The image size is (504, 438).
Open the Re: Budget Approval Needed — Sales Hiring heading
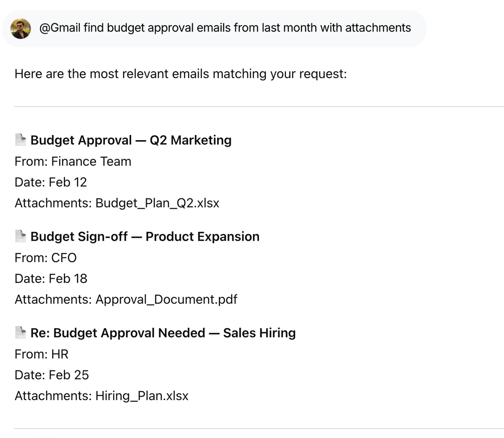pos(162,332)
